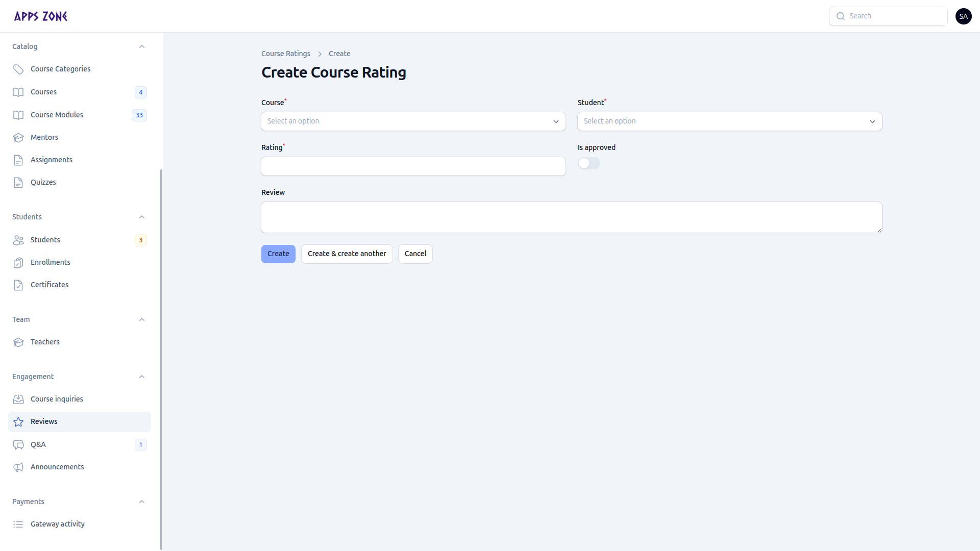Open Gateway activity page
Screen dimensions: 980x551
(80, 524)
